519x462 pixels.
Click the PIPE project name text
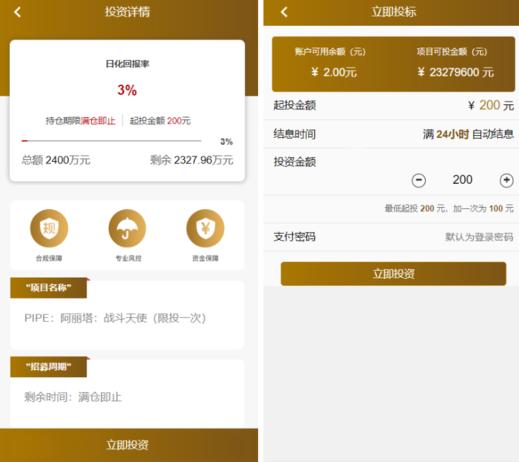coord(115,318)
